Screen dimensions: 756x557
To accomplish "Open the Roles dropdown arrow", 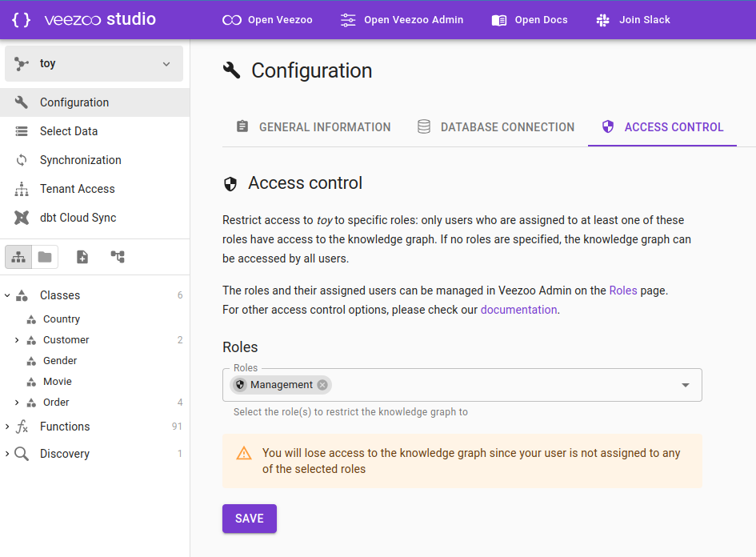I will pos(685,385).
